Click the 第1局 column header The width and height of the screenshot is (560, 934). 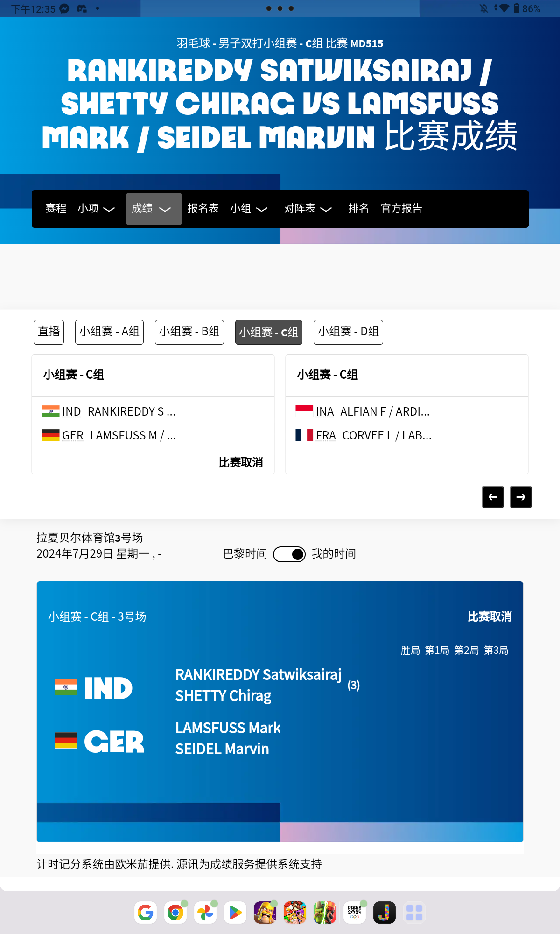click(437, 650)
